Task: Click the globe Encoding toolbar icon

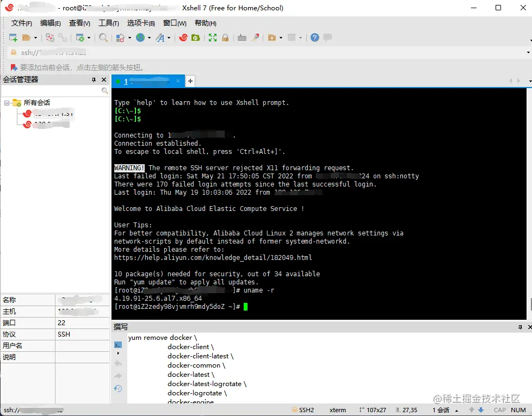Action: coord(140,38)
